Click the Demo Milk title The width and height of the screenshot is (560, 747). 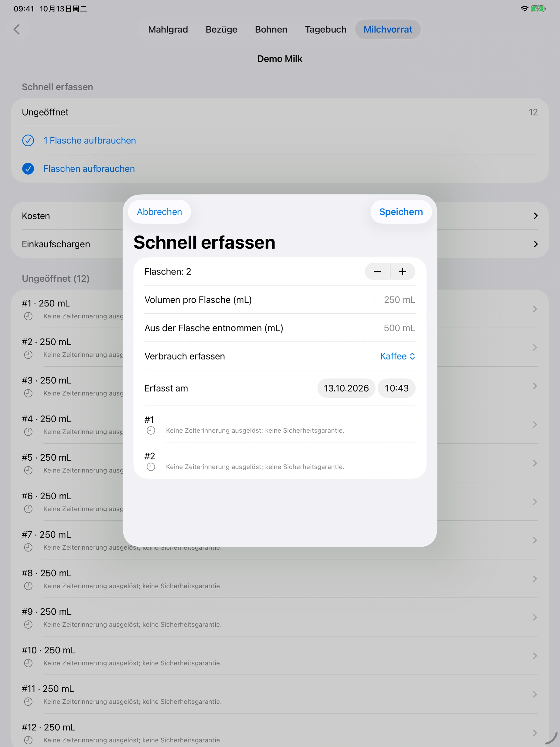pos(280,59)
